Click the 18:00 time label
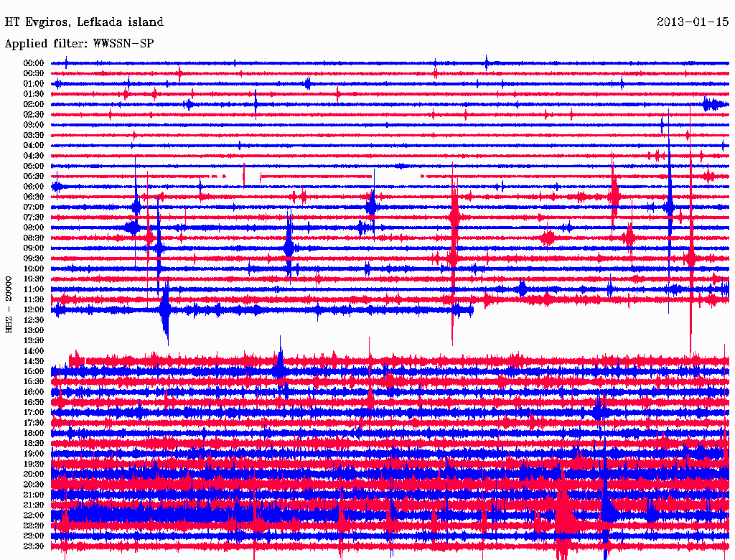The height and width of the screenshot is (560, 735). point(34,434)
